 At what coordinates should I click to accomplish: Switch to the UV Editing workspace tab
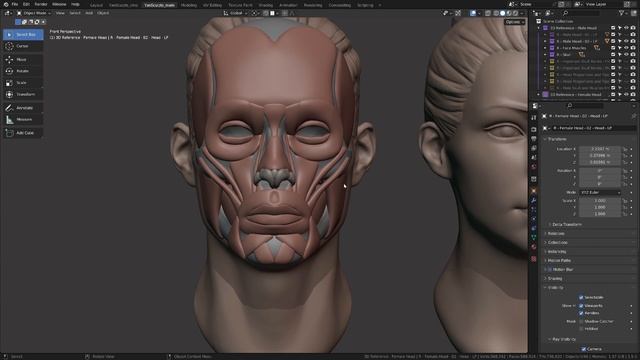click(212, 5)
